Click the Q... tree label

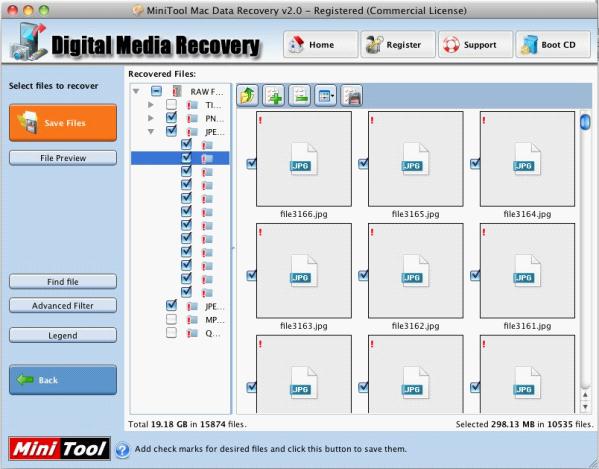pos(213,333)
